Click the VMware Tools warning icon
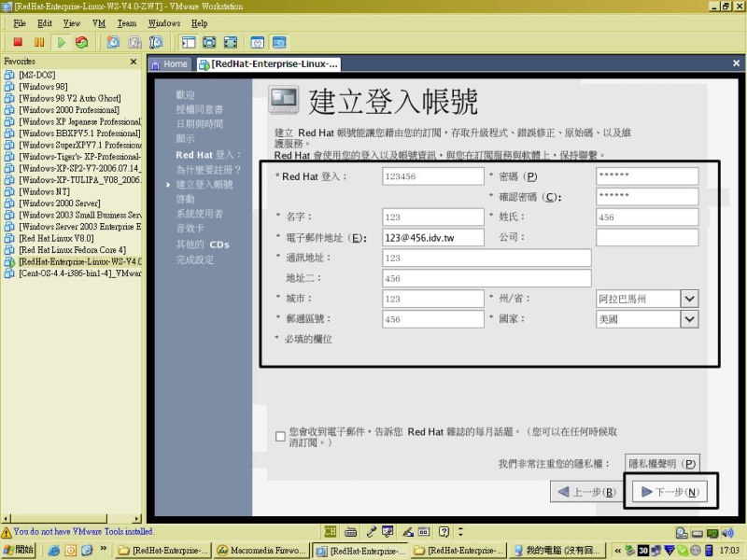Image resolution: width=747 pixels, height=560 pixels. (x=7, y=532)
